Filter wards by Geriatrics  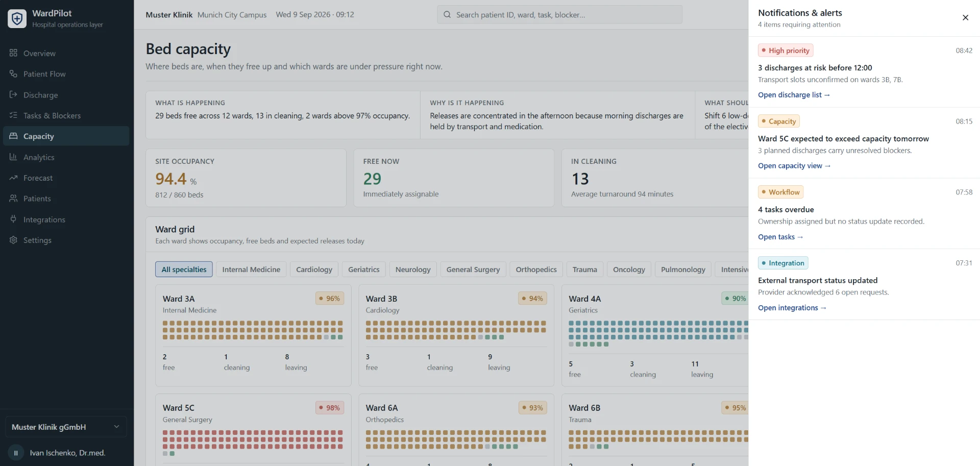click(x=364, y=269)
